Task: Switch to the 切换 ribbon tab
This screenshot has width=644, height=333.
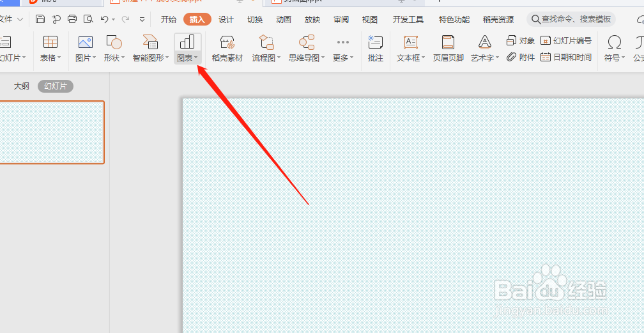Action: pyautogui.click(x=255, y=19)
